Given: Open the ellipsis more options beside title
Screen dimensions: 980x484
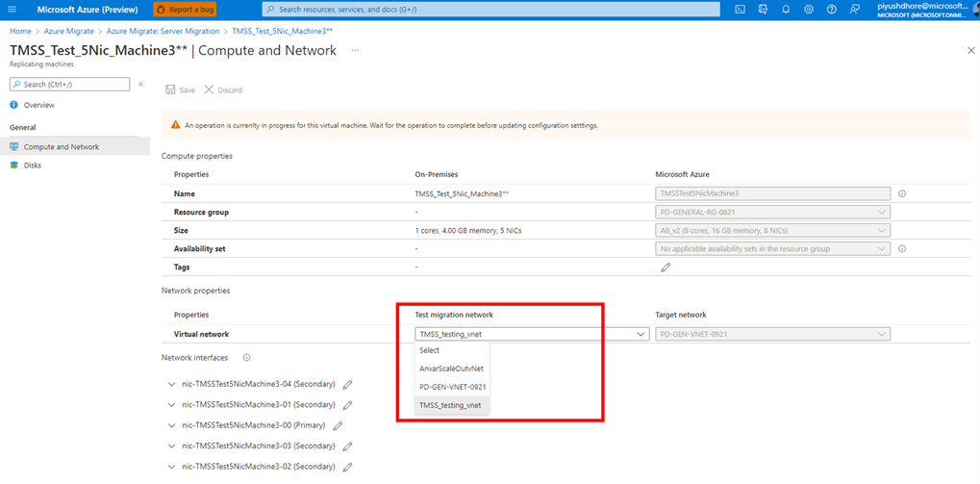Looking at the screenshot, I should (355, 50).
